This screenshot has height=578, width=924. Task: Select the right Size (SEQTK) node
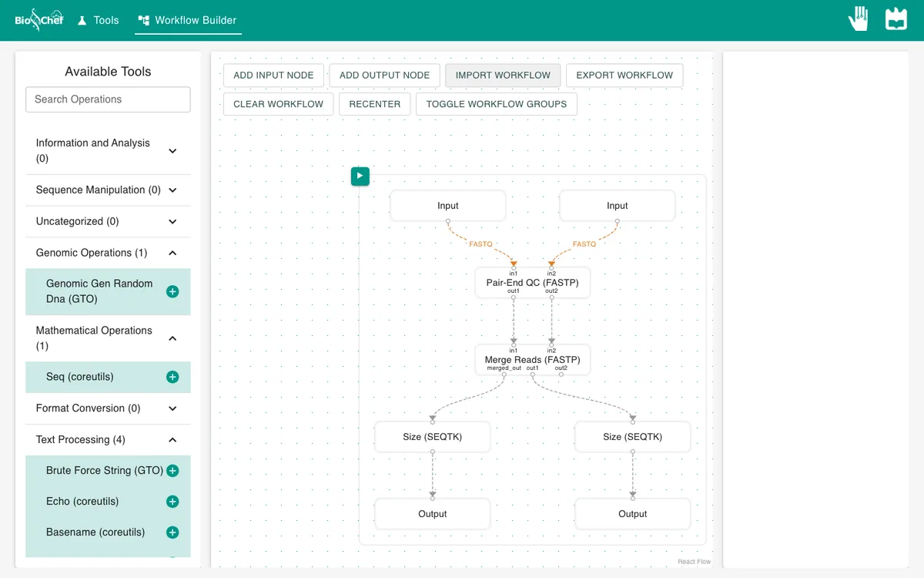pyautogui.click(x=633, y=437)
